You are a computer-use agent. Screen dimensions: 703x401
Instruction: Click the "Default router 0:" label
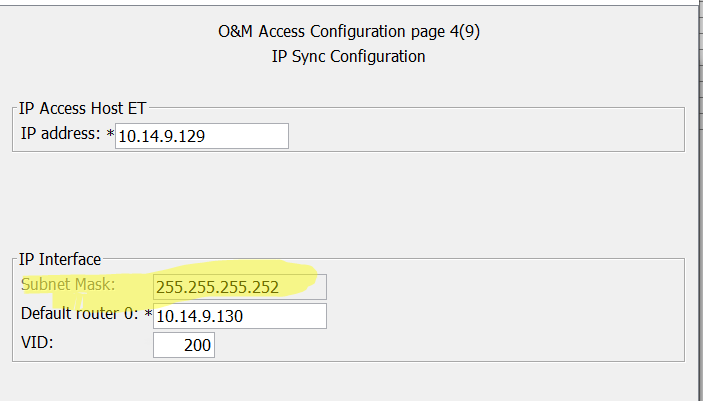81,315
